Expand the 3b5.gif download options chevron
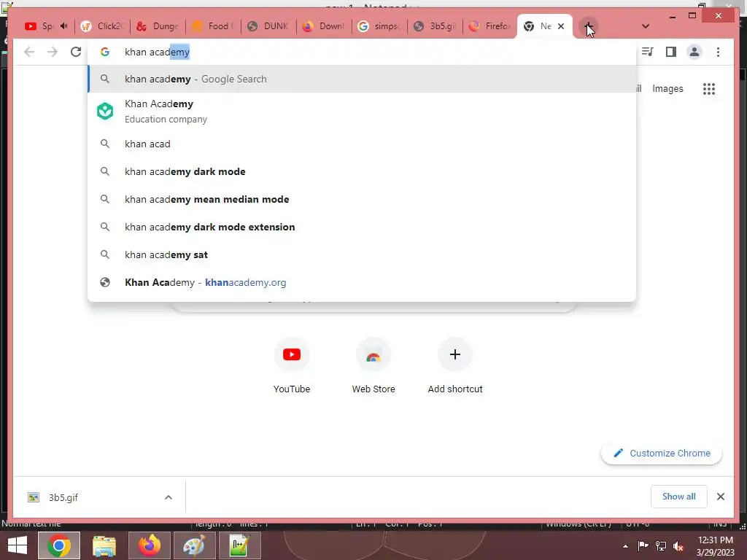The width and height of the screenshot is (747, 560). point(169,497)
